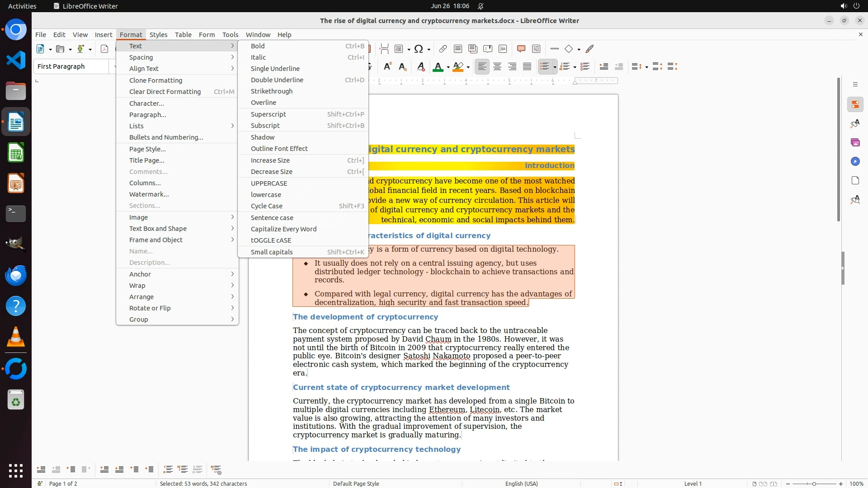Toggle the Align Left button
The image size is (868, 488).
pos(482,67)
